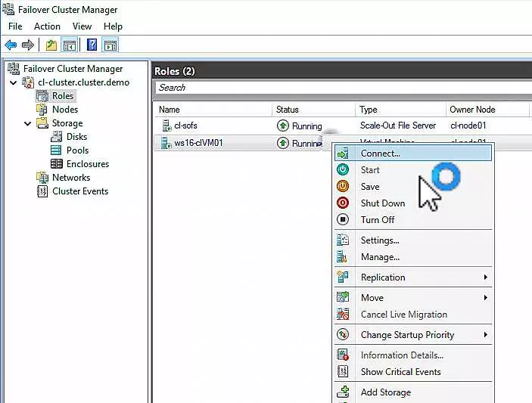532x403 pixels.
Task: Click the green Start power icon
Action: (x=343, y=169)
